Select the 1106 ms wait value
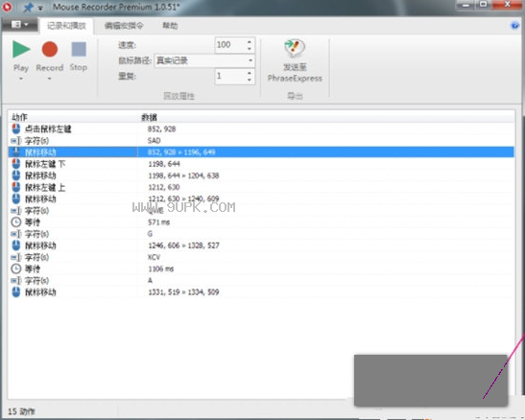Screen dimensions: 525x420 coord(160,268)
